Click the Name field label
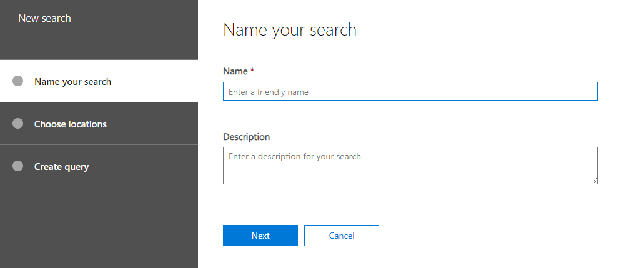The height and width of the screenshot is (268, 644). click(x=235, y=71)
